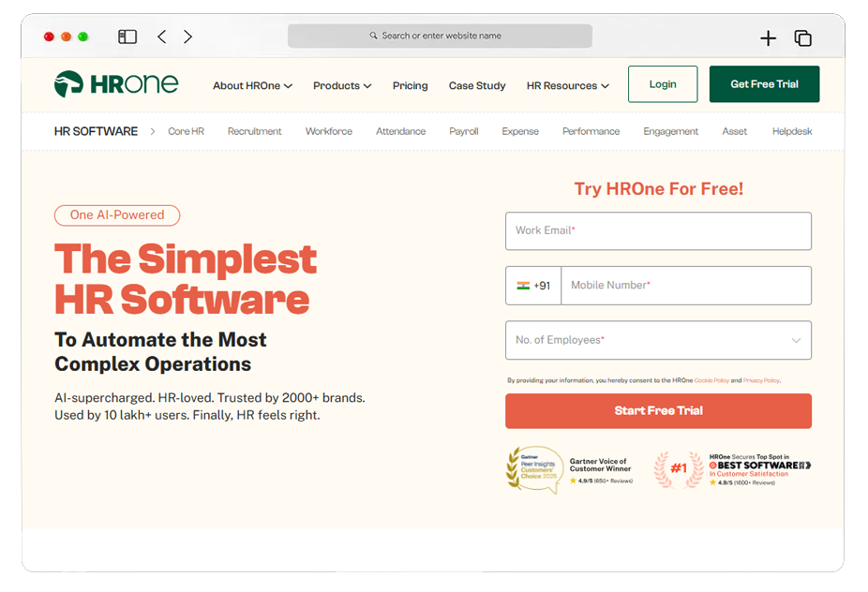Open the No. of Employees dropdown

pyautogui.click(x=658, y=340)
